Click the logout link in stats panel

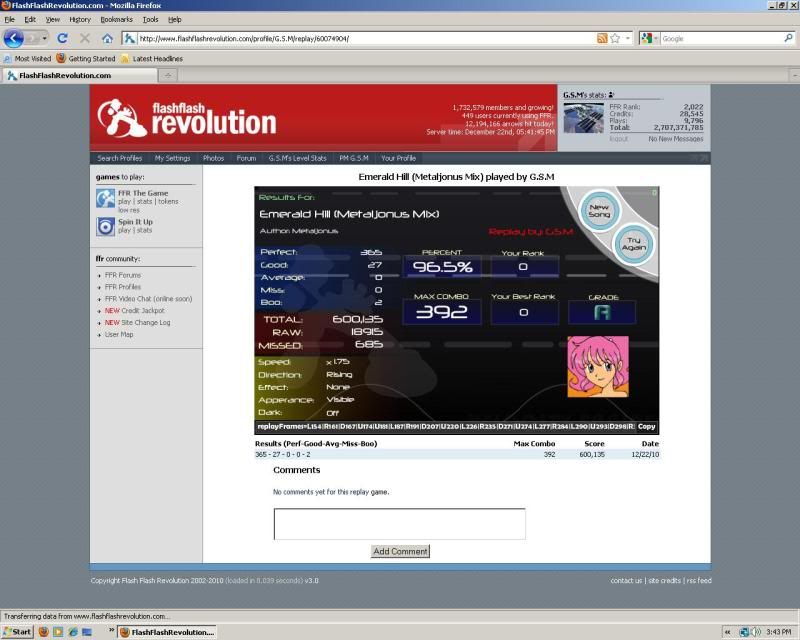pyautogui.click(x=618, y=139)
